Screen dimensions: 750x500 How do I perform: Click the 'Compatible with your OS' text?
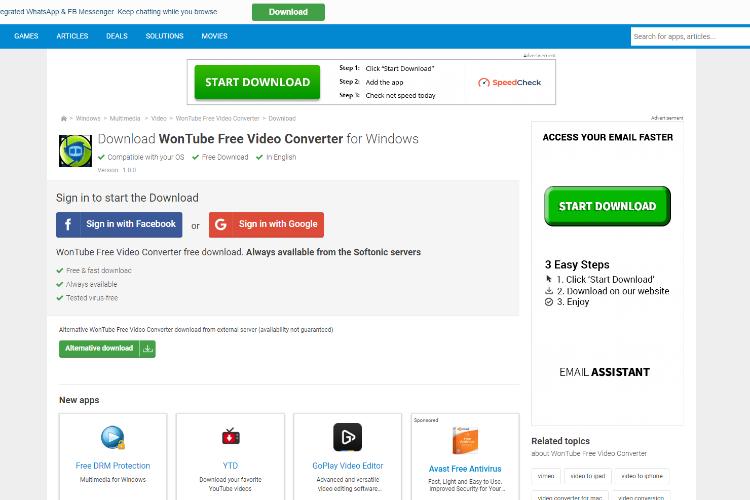pyautogui.click(x=146, y=157)
